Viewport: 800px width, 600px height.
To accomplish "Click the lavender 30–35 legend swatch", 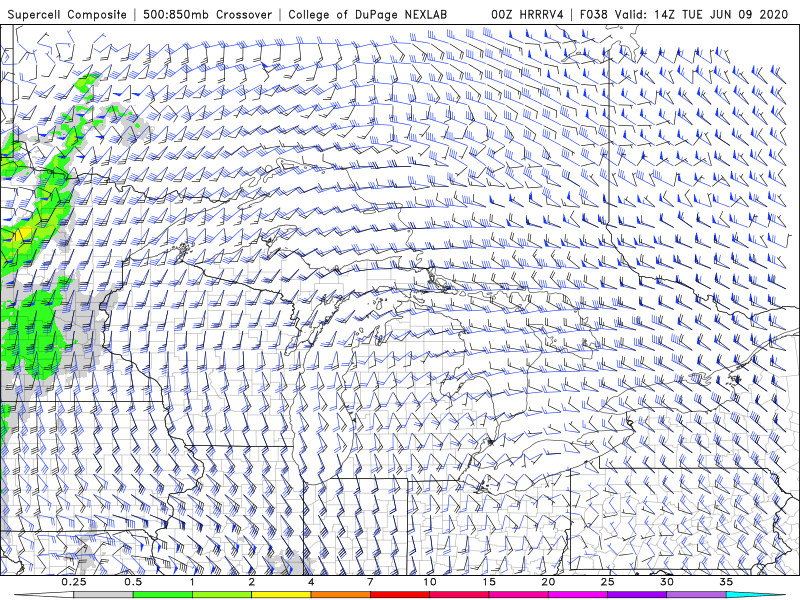I will [696, 595].
